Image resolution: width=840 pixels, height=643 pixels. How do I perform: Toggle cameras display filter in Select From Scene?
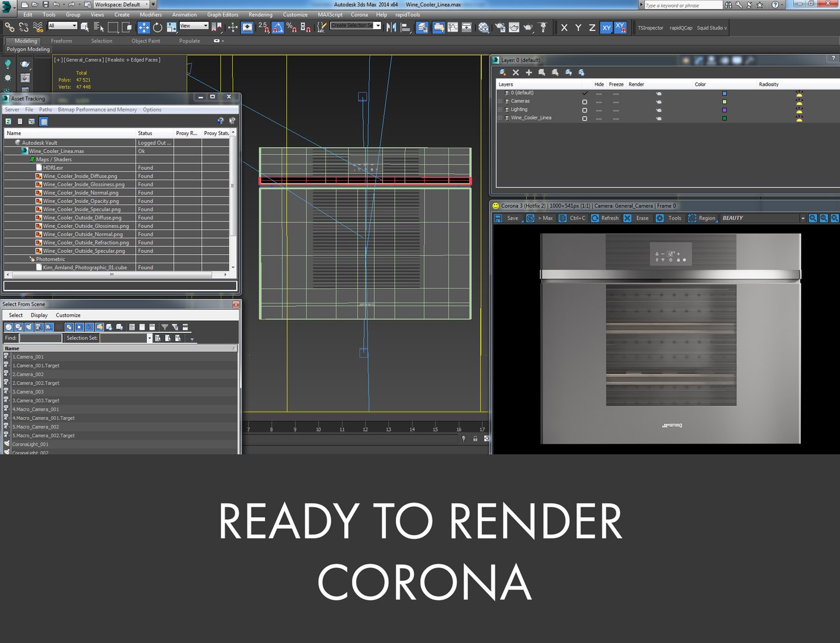[x=39, y=327]
